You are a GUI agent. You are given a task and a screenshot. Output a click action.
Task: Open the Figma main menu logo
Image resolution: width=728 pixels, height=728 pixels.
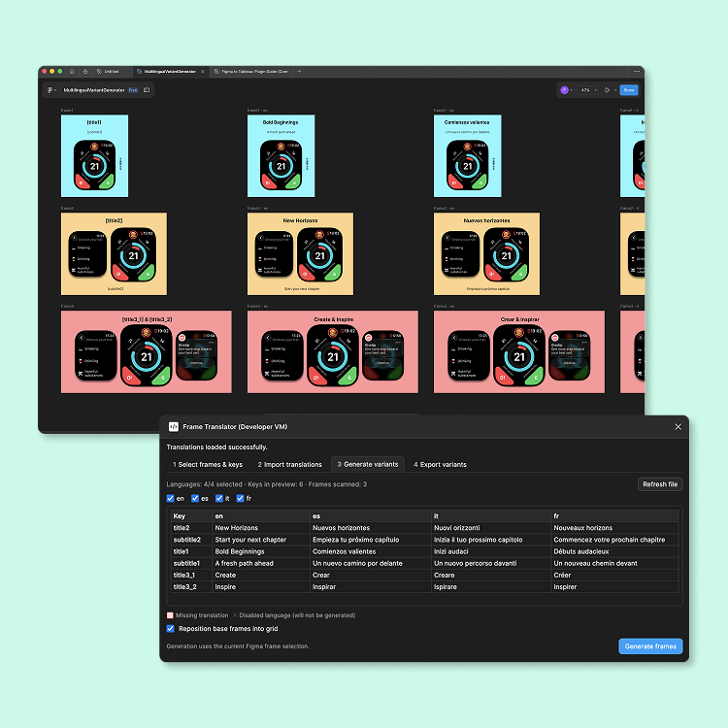pyautogui.click(x=50, y=90)
